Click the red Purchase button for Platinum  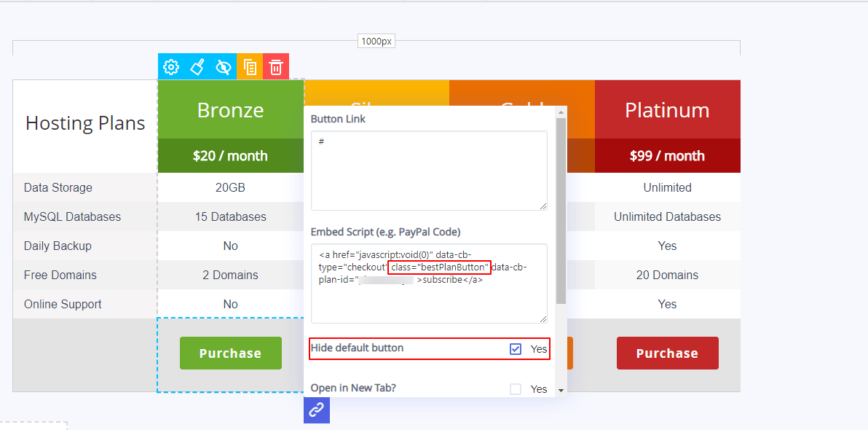click(667, 353)
